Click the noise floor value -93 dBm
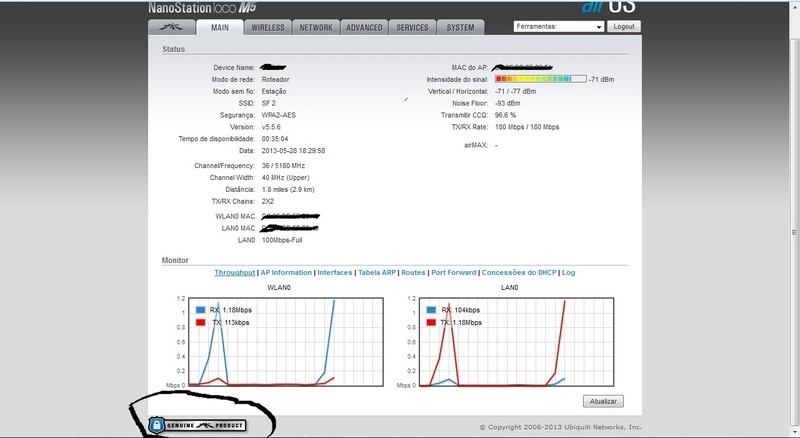This screenshot has height=438, width=800. (508, 103)
